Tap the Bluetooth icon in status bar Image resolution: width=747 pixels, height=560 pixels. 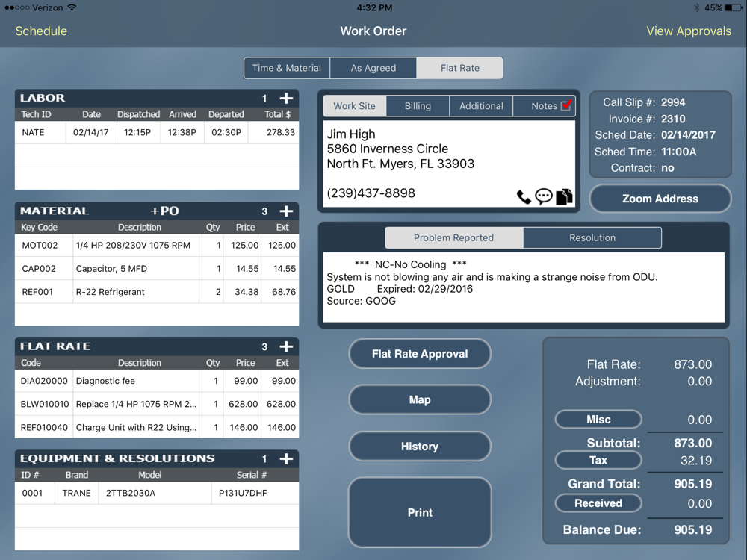click(x=696, y=7)
